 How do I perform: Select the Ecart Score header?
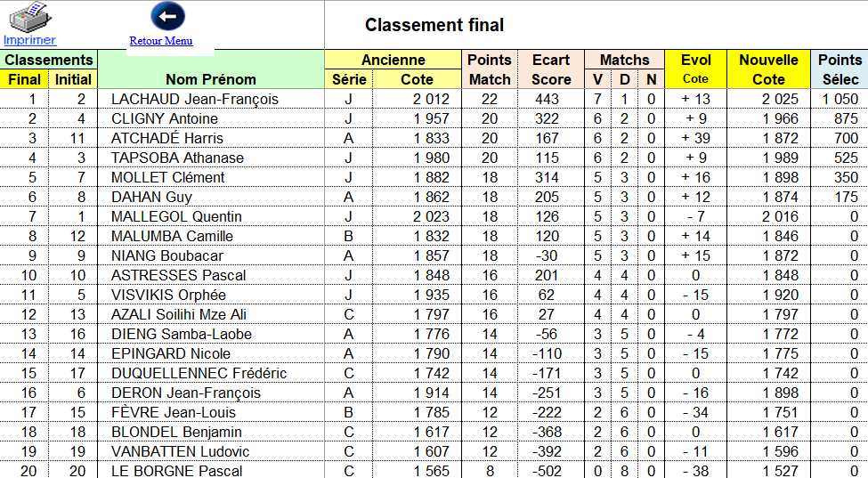[x=551, y=69]
